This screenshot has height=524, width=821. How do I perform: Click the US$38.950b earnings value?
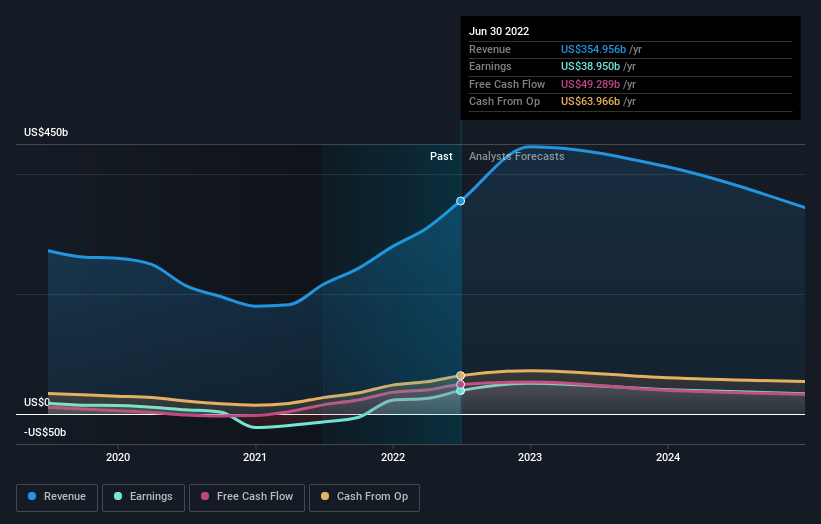coord(590,66)
